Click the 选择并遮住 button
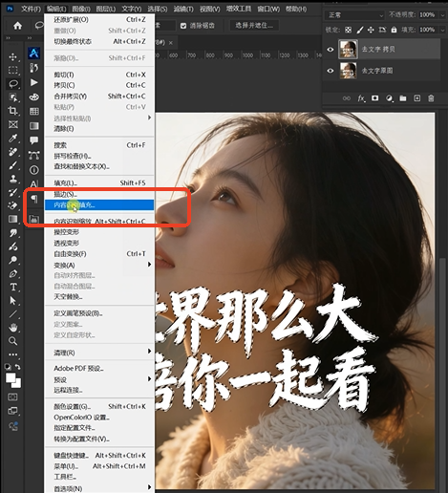448x493 pixels. [x=254, y=26]
